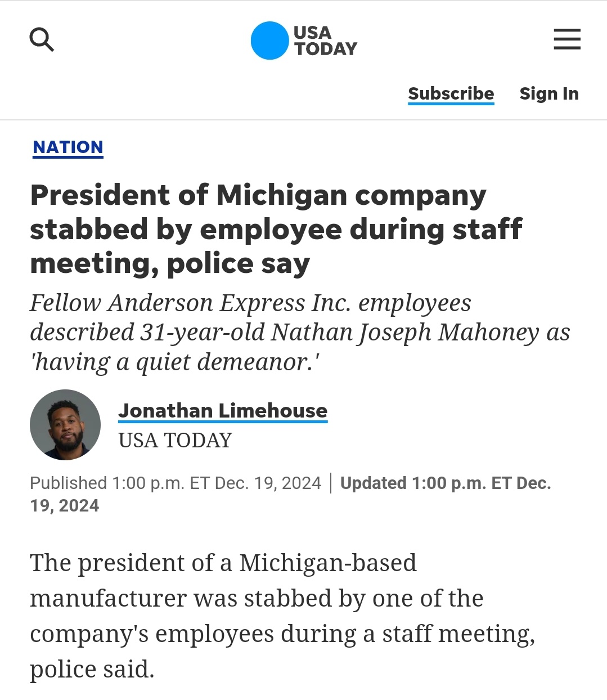View Jonathan Limehouse author page

coord(223,411)
